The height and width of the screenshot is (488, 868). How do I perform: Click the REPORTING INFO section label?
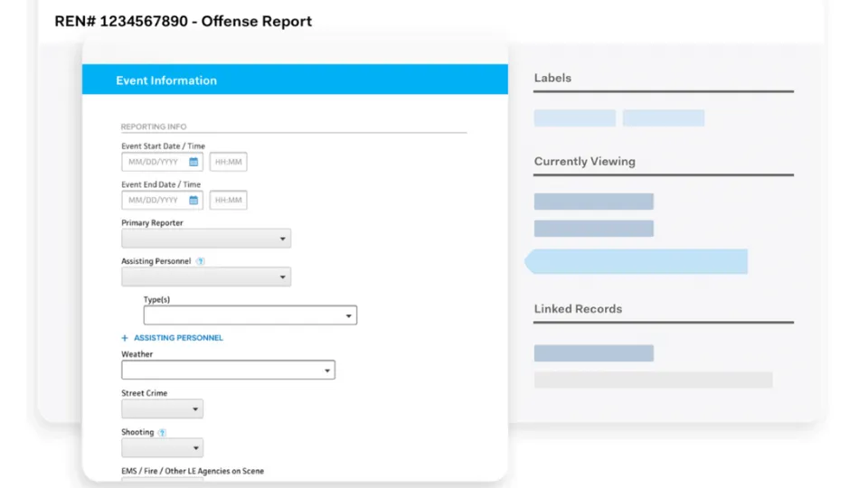154,127
